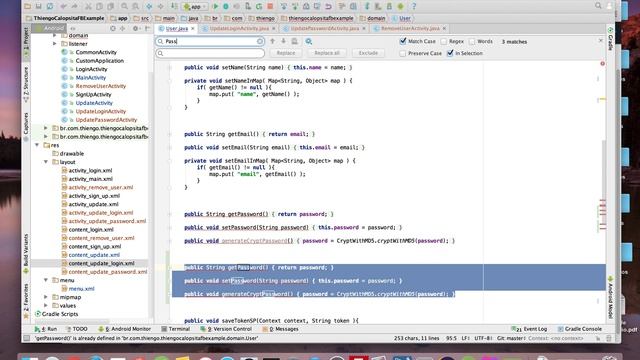Expand the mipmap folder
640x360 pixels.
[46, 297]
